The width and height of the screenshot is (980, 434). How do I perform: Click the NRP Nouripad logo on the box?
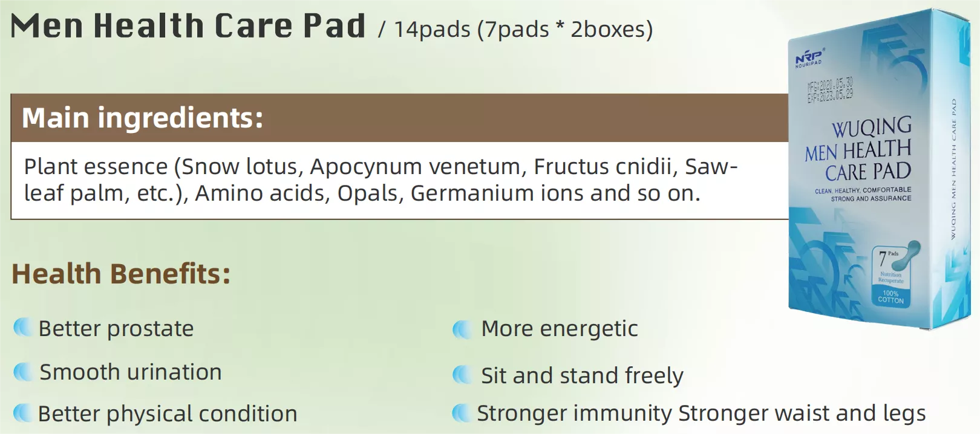(809, 59)
